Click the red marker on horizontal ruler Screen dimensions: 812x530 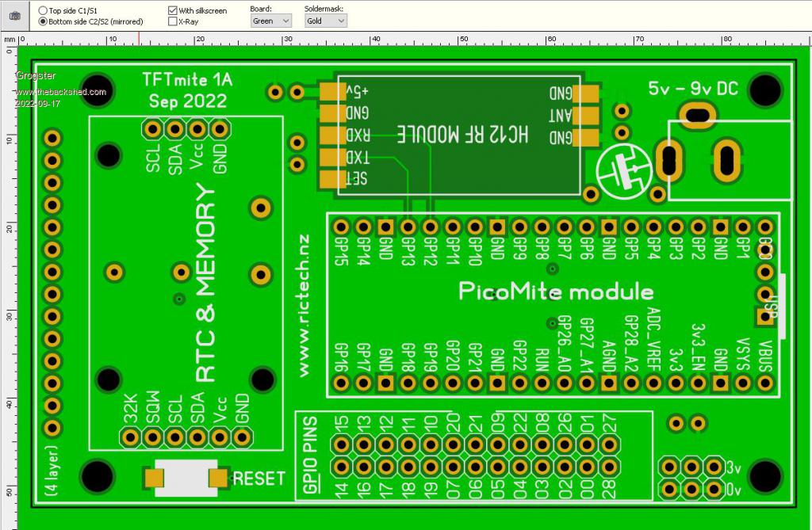coord(140,38)
